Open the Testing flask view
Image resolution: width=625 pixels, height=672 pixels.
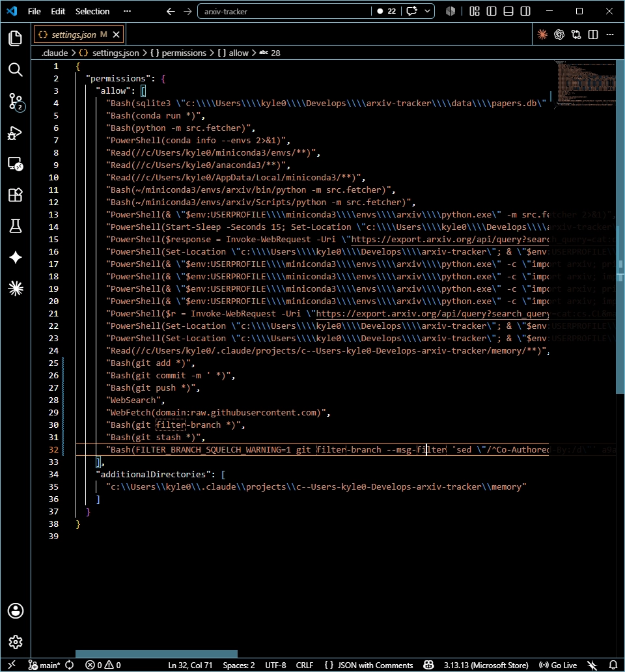[16, 226]
